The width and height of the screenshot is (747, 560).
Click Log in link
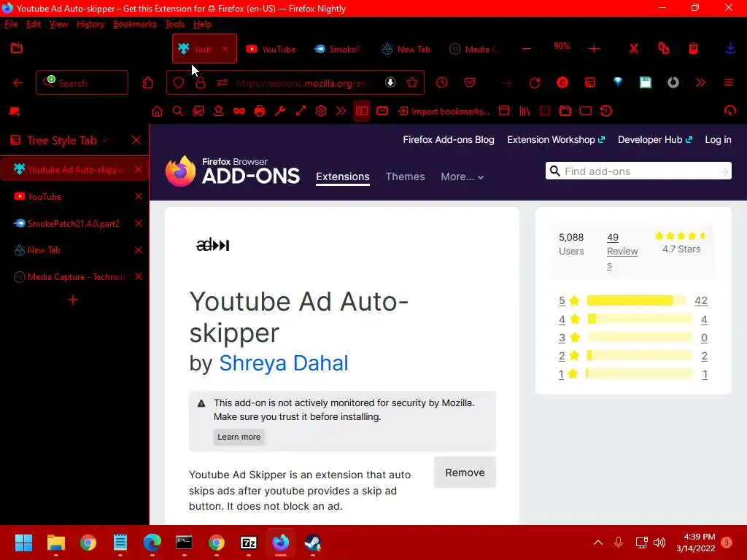pos(718,139)
